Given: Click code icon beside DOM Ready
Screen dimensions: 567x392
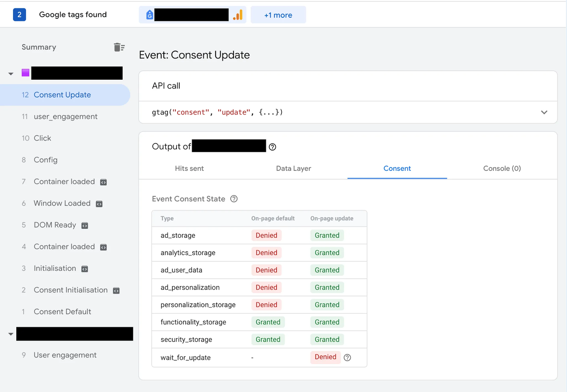Looking at the screenshot, I should 85,226.
